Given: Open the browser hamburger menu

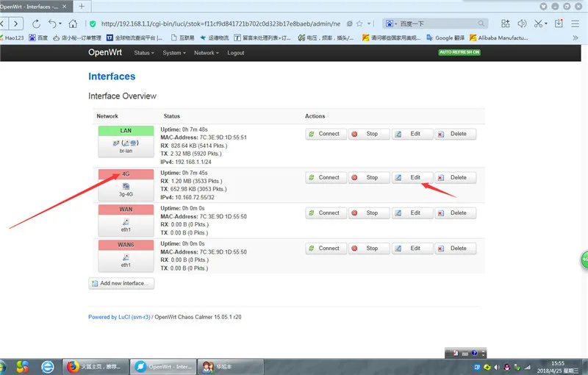Looking at the screenshot, I should tap(576, 24).
